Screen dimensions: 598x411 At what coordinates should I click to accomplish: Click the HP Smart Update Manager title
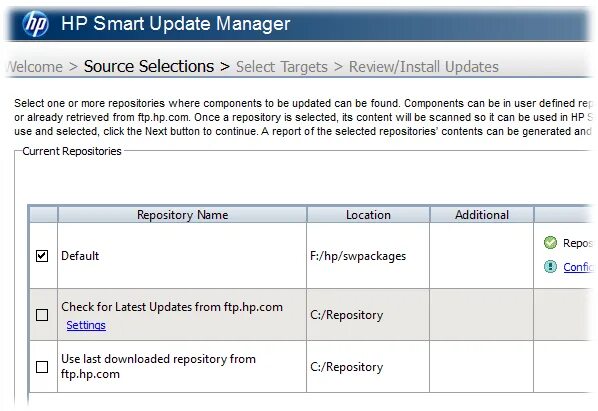(x=176, y=24)
